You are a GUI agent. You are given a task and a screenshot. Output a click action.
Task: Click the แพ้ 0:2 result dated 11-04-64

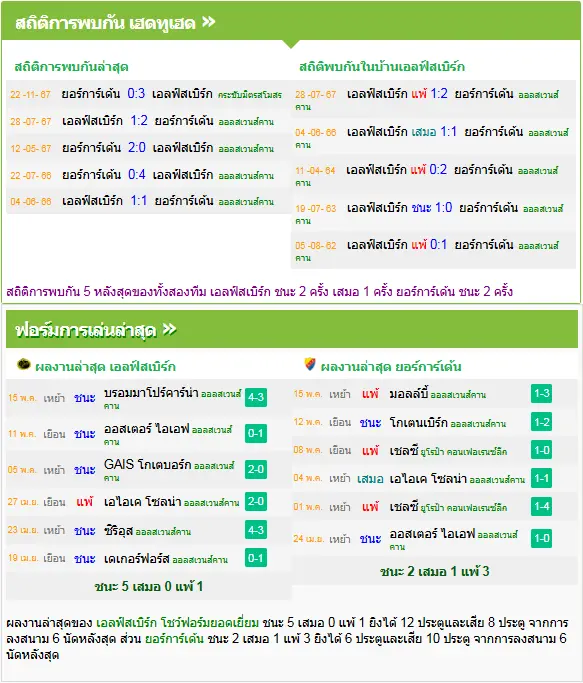pos(428,169)
